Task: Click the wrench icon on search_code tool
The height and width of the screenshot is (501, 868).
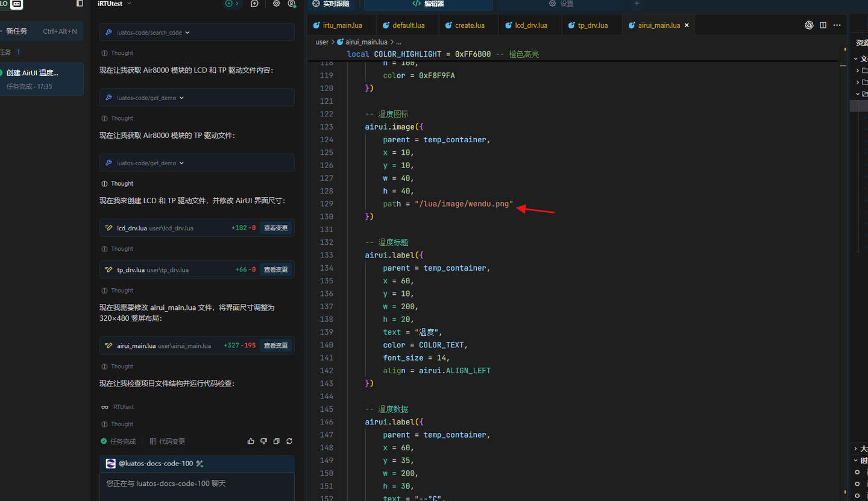Action: click(x=108, y=33)
